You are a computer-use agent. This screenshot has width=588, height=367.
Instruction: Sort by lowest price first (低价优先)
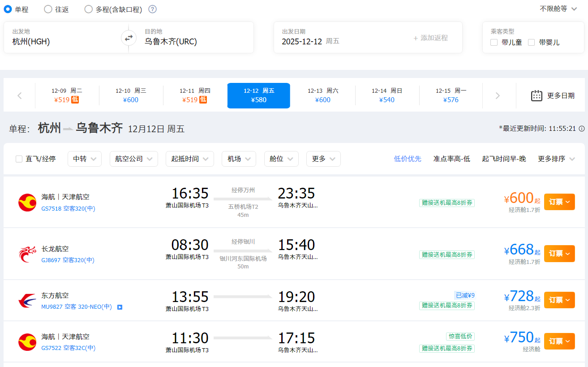(x=408, y=159)
